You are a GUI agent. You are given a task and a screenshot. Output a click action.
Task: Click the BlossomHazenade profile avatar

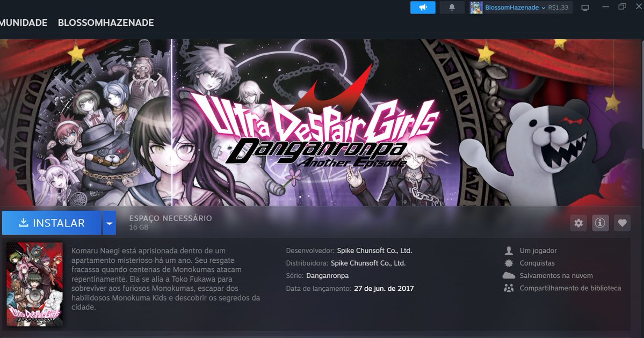click(x=476, y=8)
